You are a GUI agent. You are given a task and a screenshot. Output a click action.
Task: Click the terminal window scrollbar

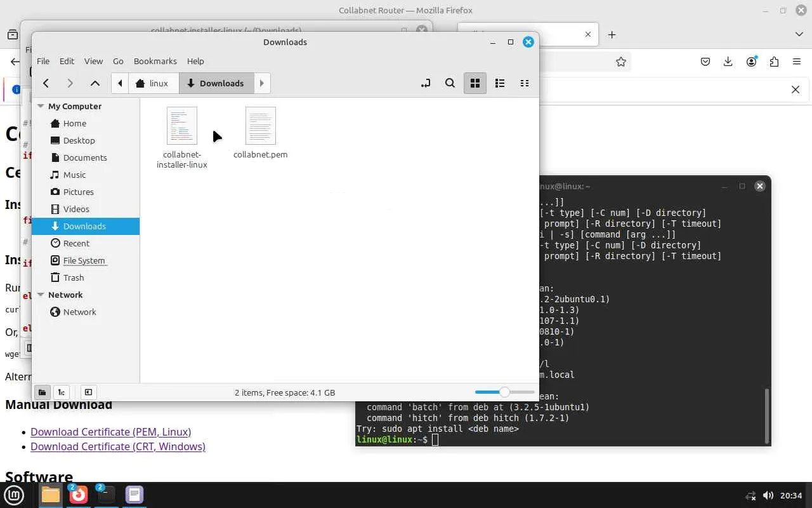766,415
